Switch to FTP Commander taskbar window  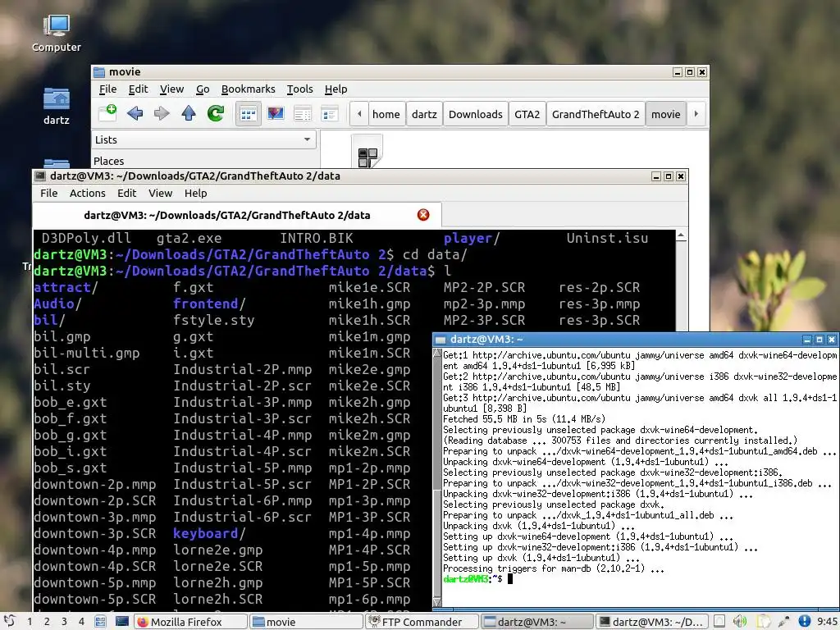coord(422,622)
